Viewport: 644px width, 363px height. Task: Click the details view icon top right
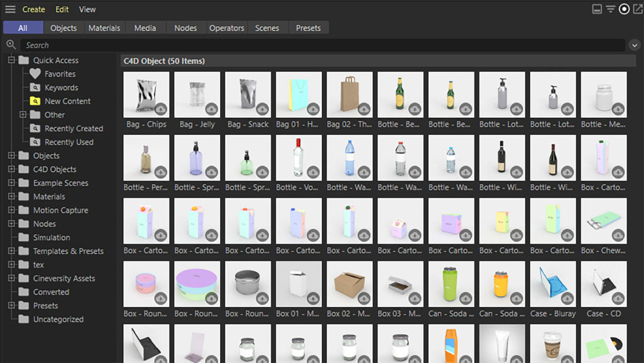(597, 9)
